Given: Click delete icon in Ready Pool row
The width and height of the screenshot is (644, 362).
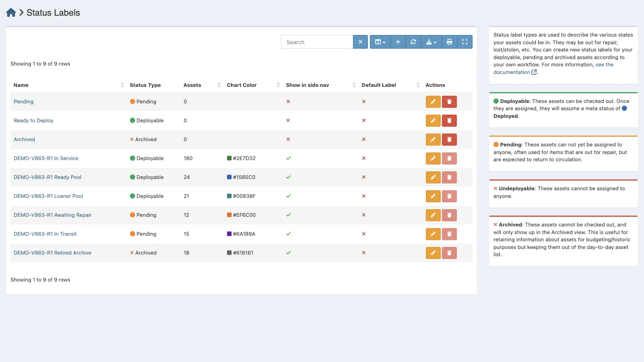Looking at the screenshot, I should tap(449, 177).
